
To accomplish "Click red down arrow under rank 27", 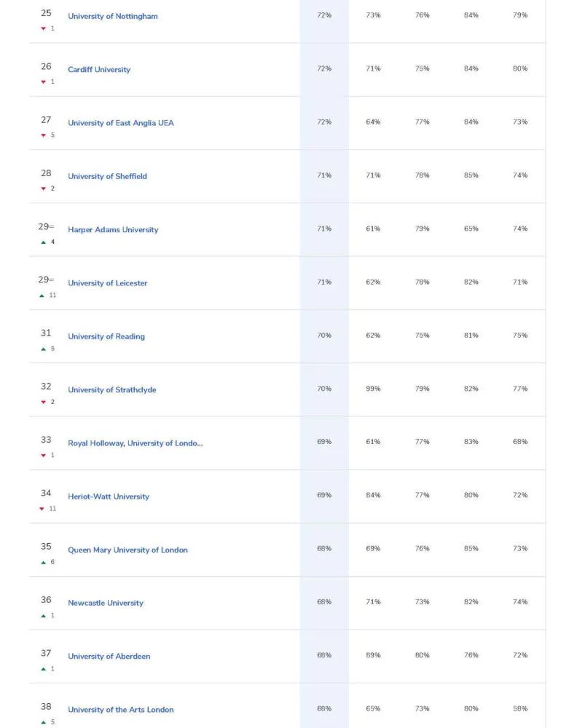I will pos(43,135).
